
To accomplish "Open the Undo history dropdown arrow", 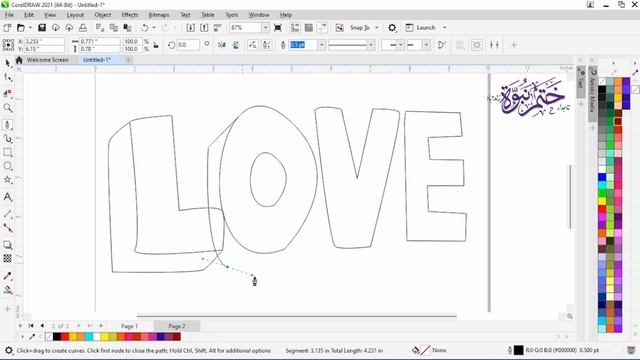I will [154, 28].
